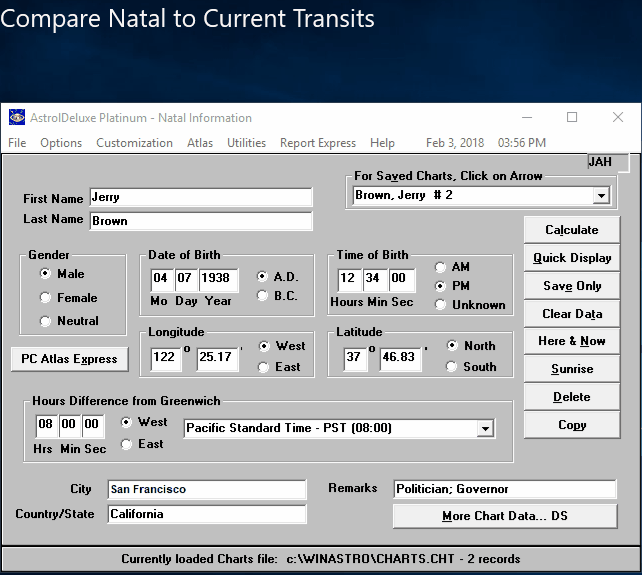This screenshot has height=575, width=642.
Task: Expand the Pacific Standard Time zone dropdown
Action: [485, 429]
